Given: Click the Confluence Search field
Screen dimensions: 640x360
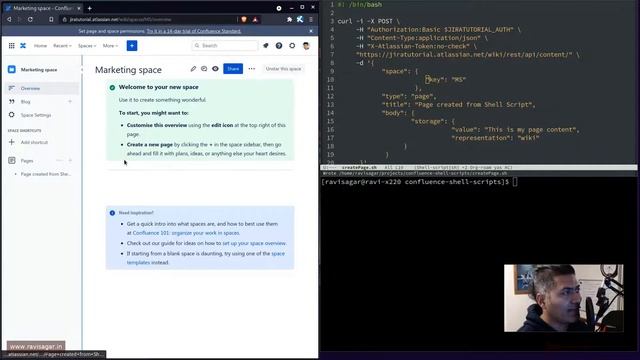Looking at the screenshot, I should coord(225,46).
